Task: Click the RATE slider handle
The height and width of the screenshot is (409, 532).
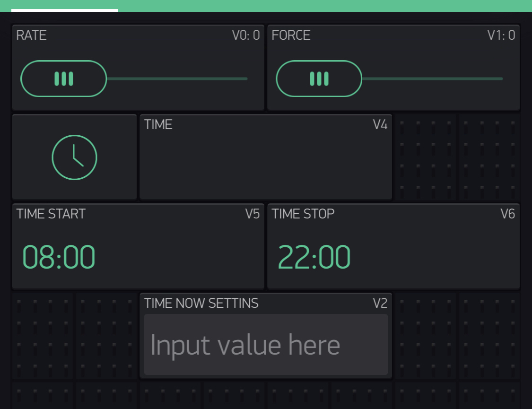Action: click(64, 78)
